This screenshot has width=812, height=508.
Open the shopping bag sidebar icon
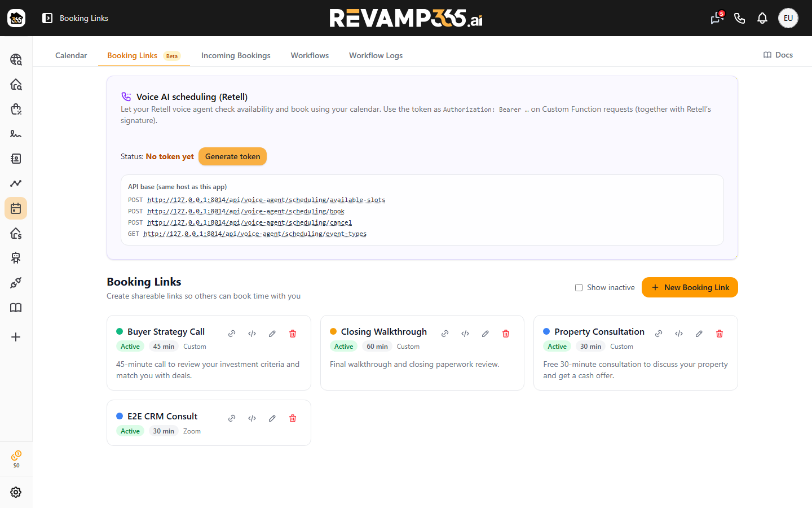16,109
